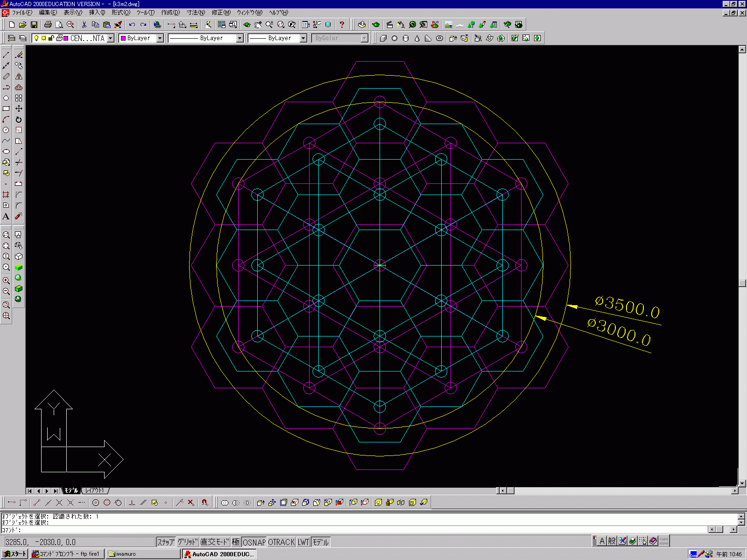This screenshot has width=747, height=560.
Task: Open the 寸法(N) menu
Action: coord(196,13)
